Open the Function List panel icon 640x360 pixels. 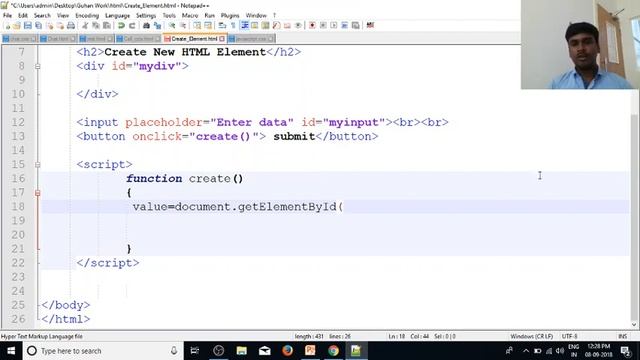tap(276, 26)
